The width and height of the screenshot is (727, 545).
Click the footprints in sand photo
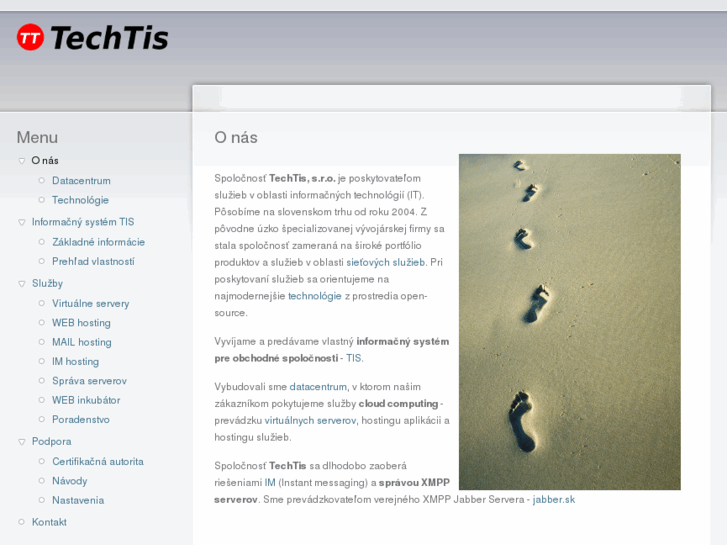[570, 322]
